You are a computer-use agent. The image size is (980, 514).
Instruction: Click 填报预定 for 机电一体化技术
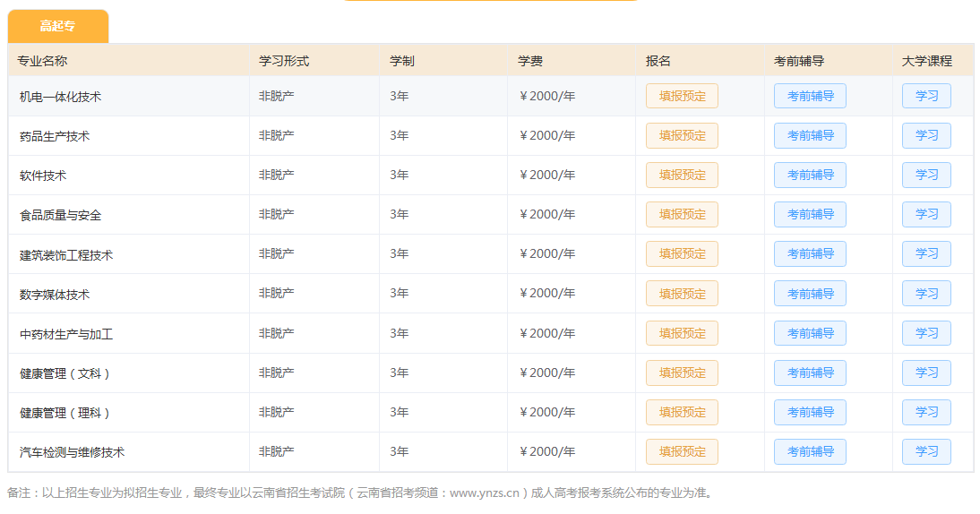click(682, 96)
